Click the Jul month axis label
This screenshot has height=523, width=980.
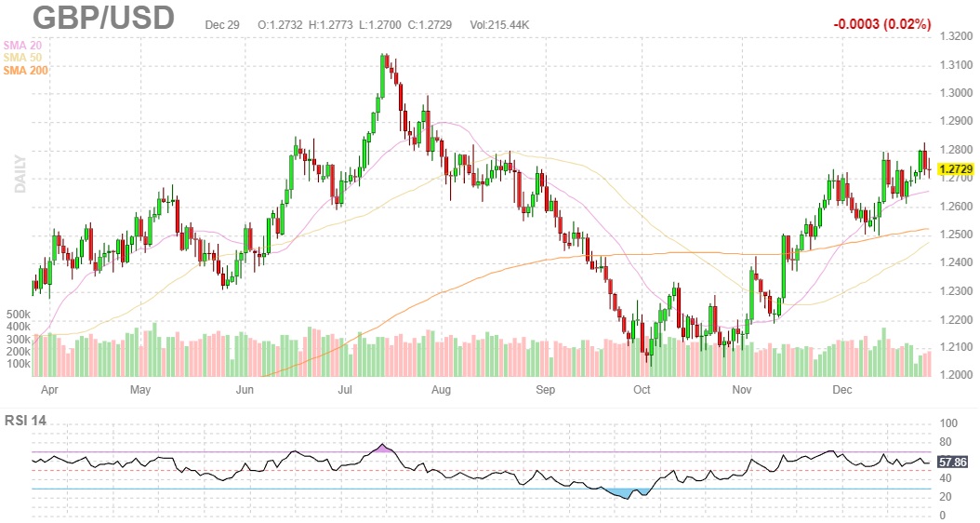345,390
